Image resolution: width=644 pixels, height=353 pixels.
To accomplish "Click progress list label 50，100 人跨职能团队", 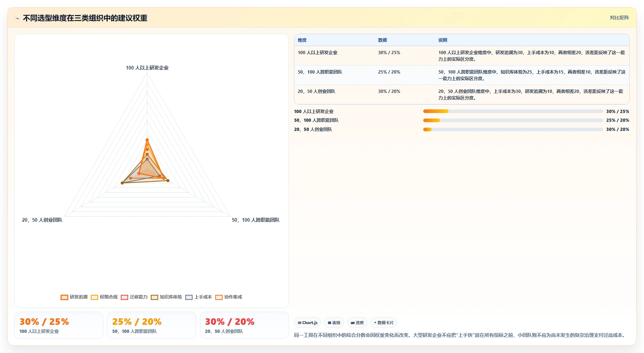I will coord(316,120).
